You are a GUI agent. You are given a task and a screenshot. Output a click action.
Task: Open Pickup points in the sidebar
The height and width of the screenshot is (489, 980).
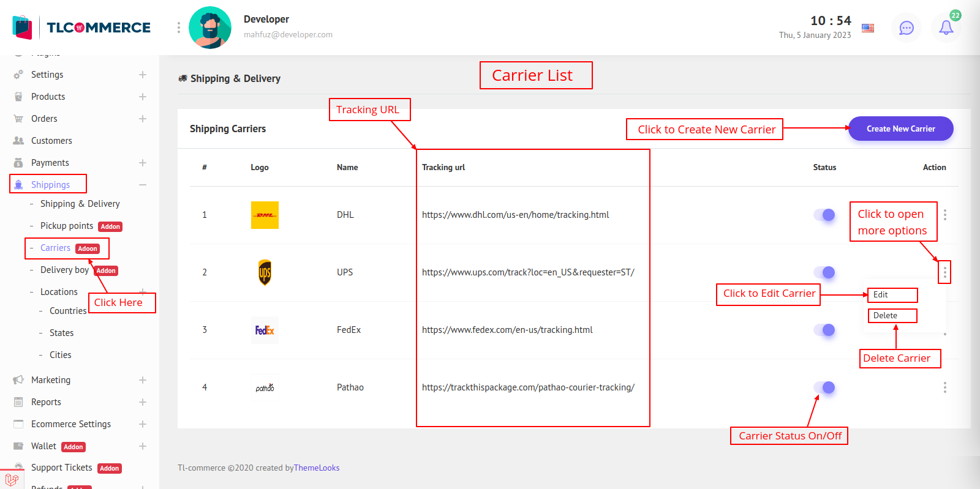coord(67,226)
